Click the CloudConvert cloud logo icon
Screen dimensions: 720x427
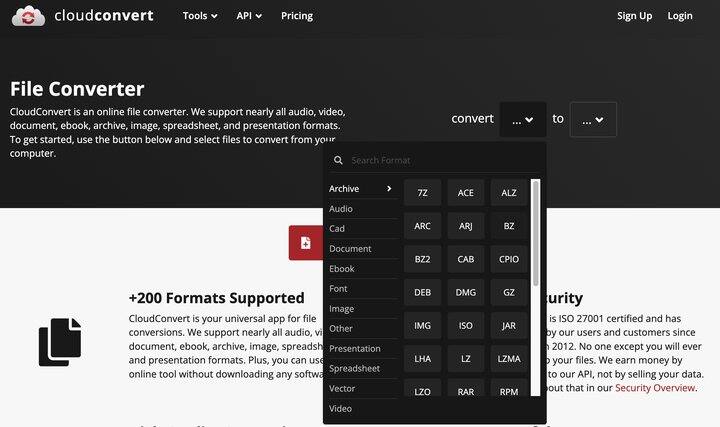(x=28, y=16)
